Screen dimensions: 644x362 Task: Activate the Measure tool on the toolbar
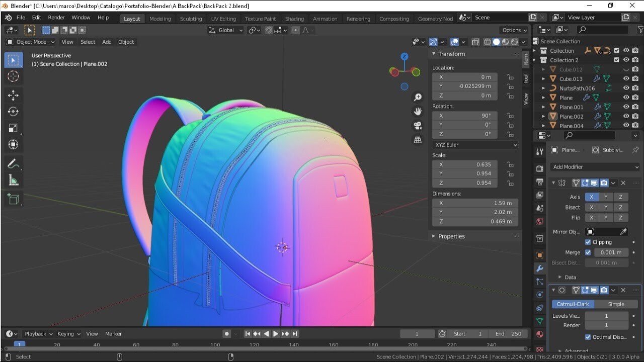13,180
